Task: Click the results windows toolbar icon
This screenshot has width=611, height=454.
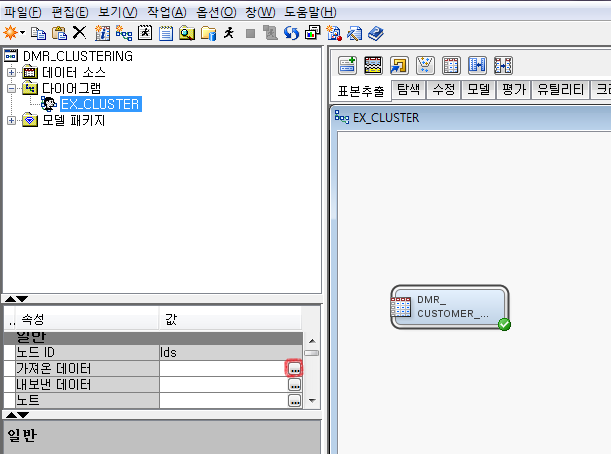Action: tap(313, 33)
